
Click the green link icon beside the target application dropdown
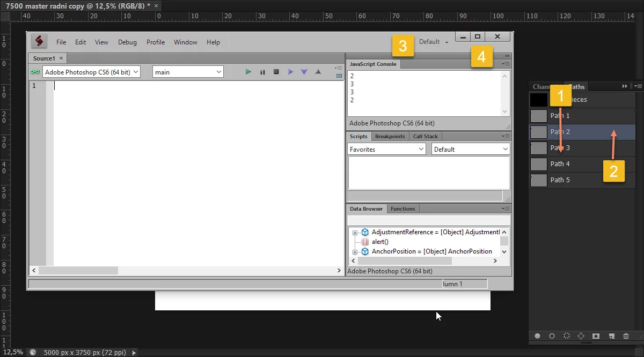35,72
